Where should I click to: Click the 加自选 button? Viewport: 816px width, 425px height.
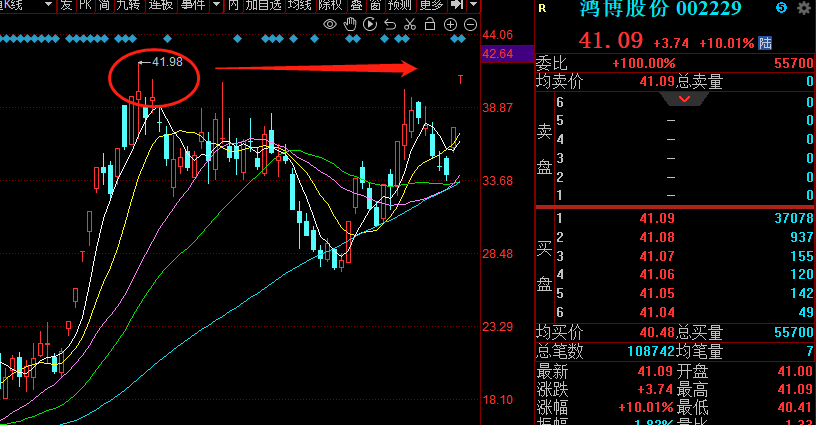point(262,6)
